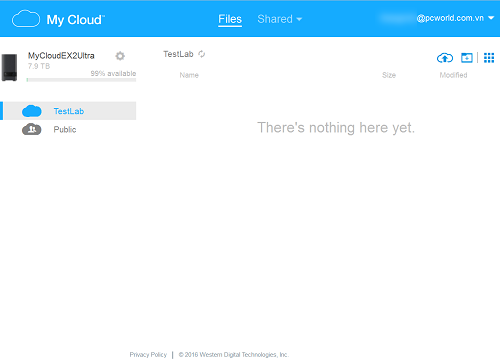The height and width of the screenshot is (360, 500).
Task: Click the Western Digital copyright text
Action: click(233, 355)
